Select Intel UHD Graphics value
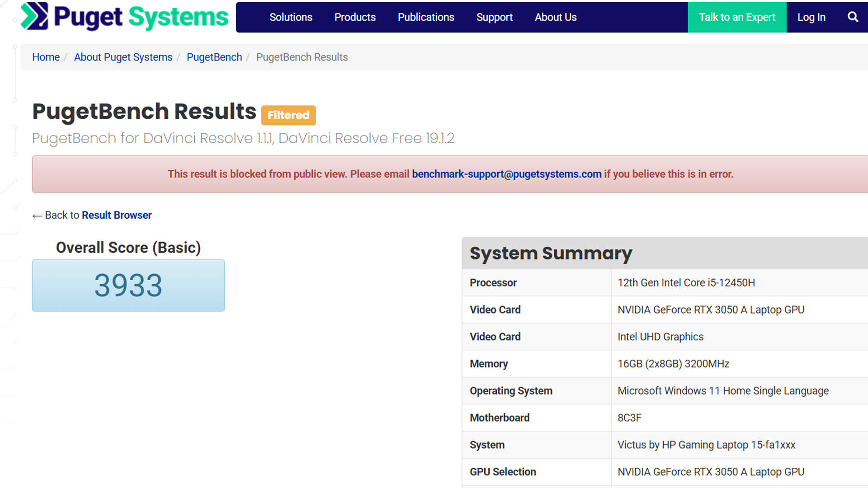The height and width of the screenshot is (488, 868). [x=660, y=337]
